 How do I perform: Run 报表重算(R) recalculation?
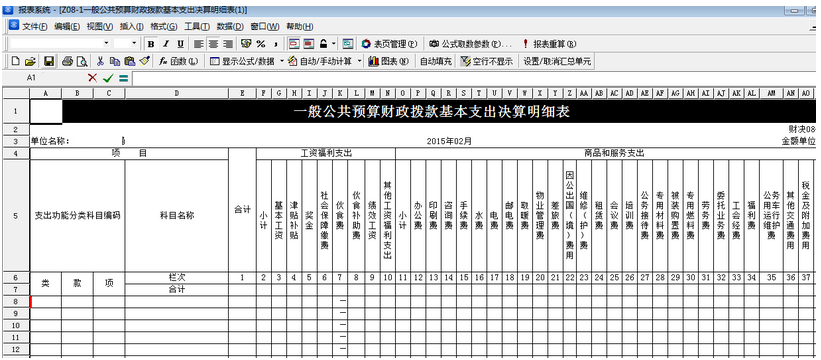(549, 44)
